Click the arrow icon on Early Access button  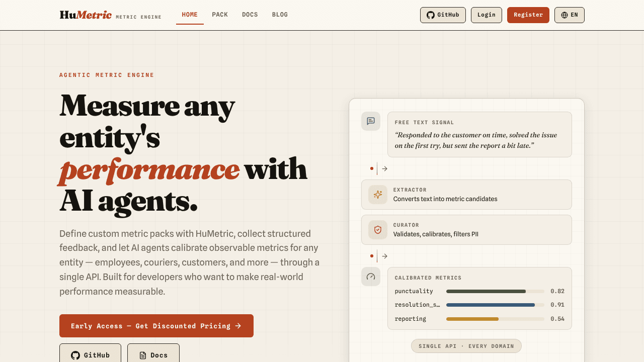click(238, 326)
